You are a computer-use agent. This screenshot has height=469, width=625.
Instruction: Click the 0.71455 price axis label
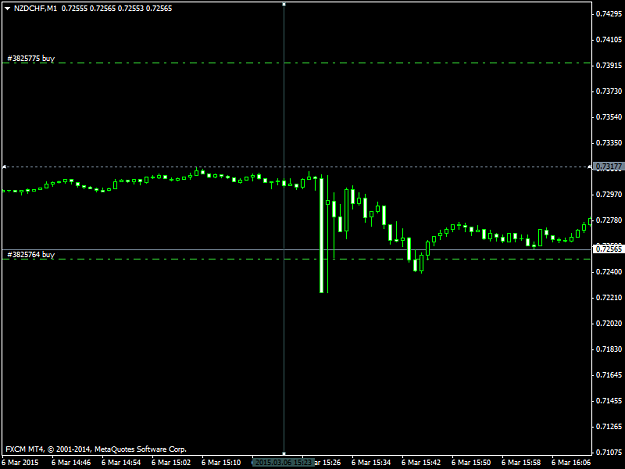609,401
